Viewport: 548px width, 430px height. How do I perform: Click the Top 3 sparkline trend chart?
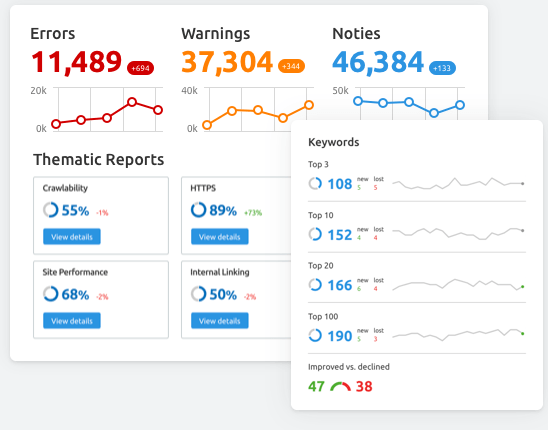point(458,183)
